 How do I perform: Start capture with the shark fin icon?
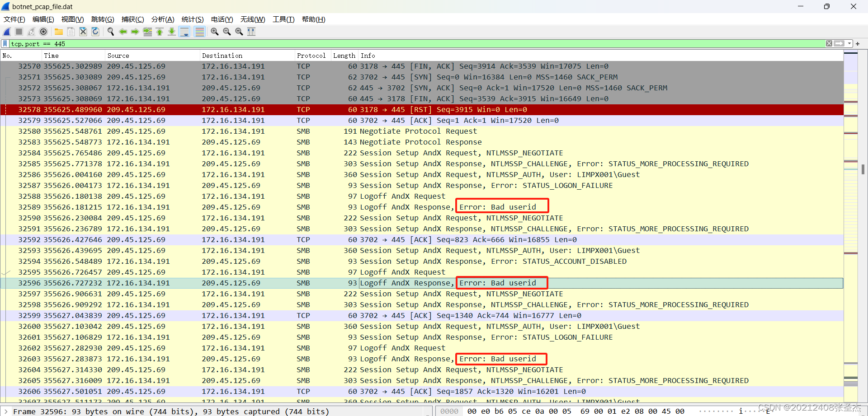(7, 32)
